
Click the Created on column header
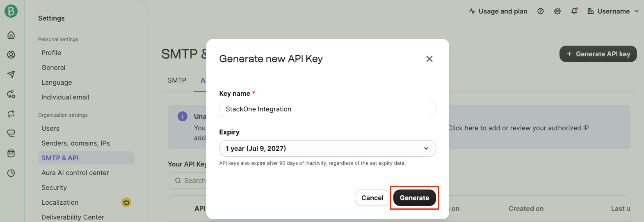526,208
